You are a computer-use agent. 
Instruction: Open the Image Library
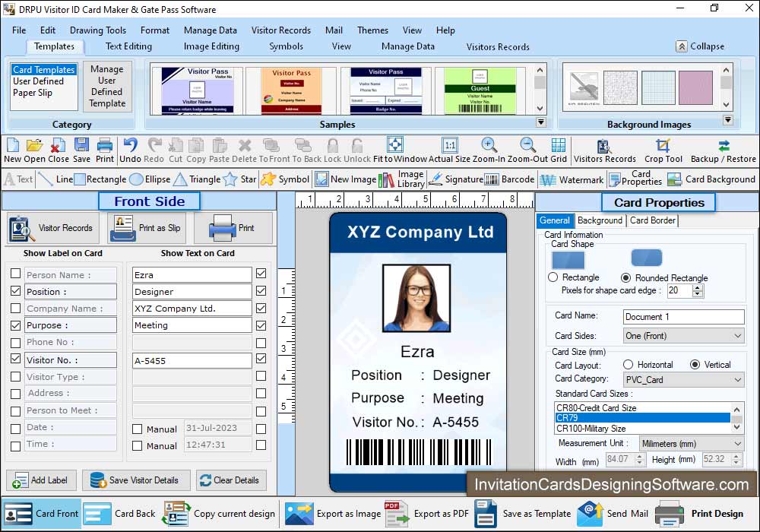401,179
